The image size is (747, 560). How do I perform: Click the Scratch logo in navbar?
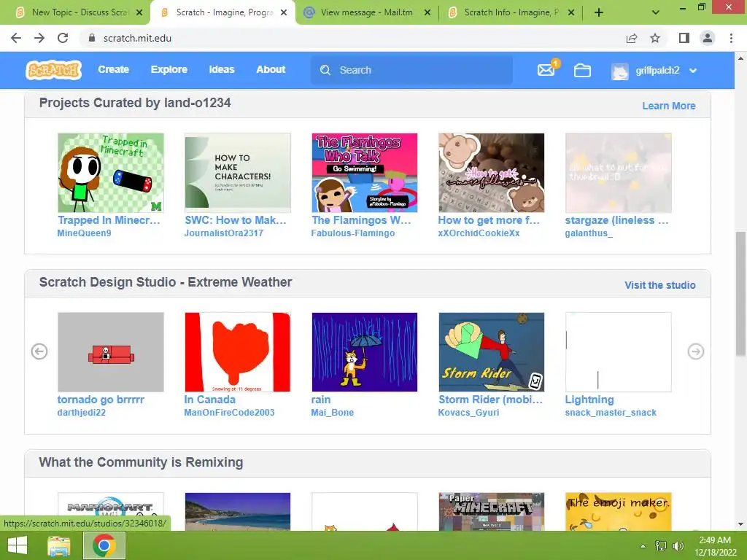point(53,70)
